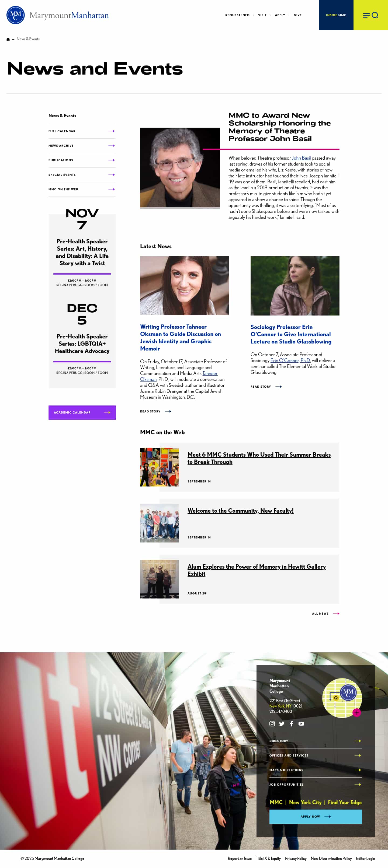Screen dimensions: 388x868
Task: Open the Inside MMC menu
Action: (x=336, y=15)
